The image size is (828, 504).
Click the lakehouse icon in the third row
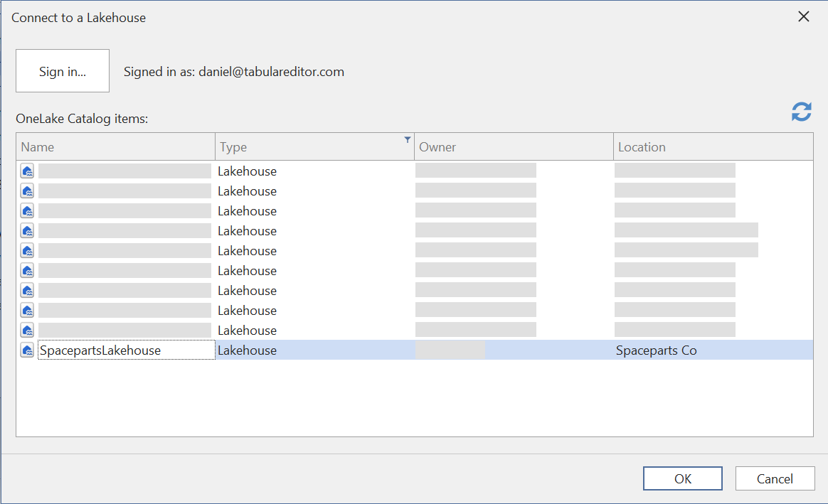click(26, 210)
